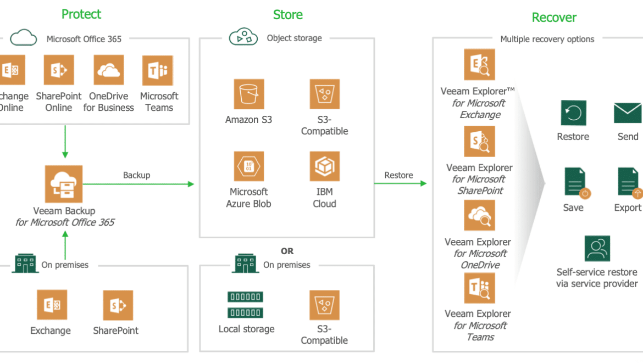Click the Backup arrow label
Image resolution: width=643 pixels, height=364 pixels.
click(x=136, y=175)
